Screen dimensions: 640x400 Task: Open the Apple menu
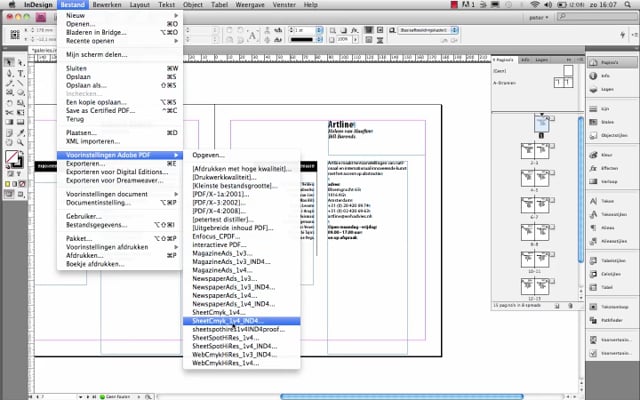[12, 5]
